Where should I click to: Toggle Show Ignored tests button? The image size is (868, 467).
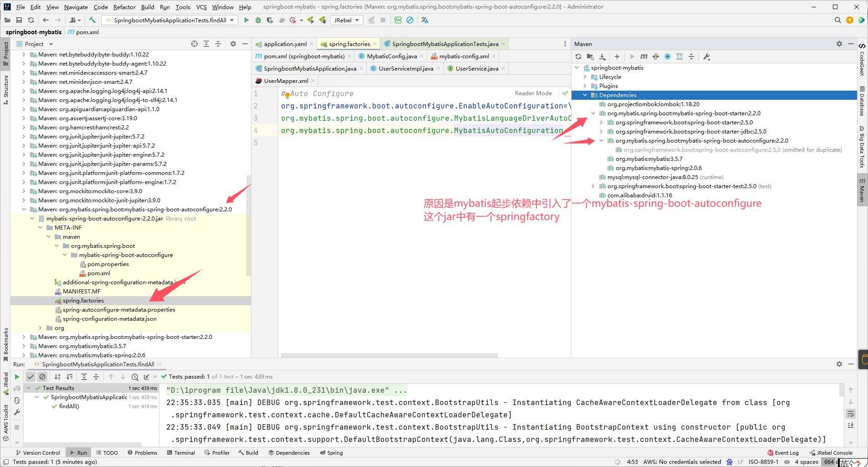coord(42,377)
